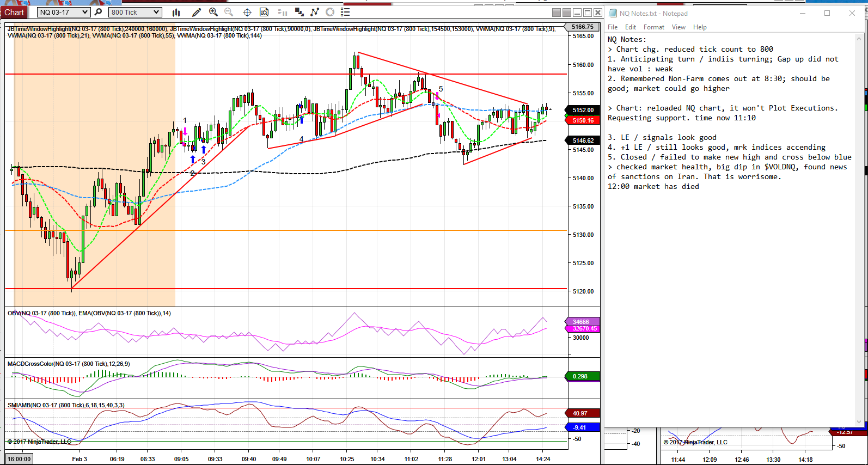Click the bar chart style icon
868x465 pixels.
(x=176, y=12)
